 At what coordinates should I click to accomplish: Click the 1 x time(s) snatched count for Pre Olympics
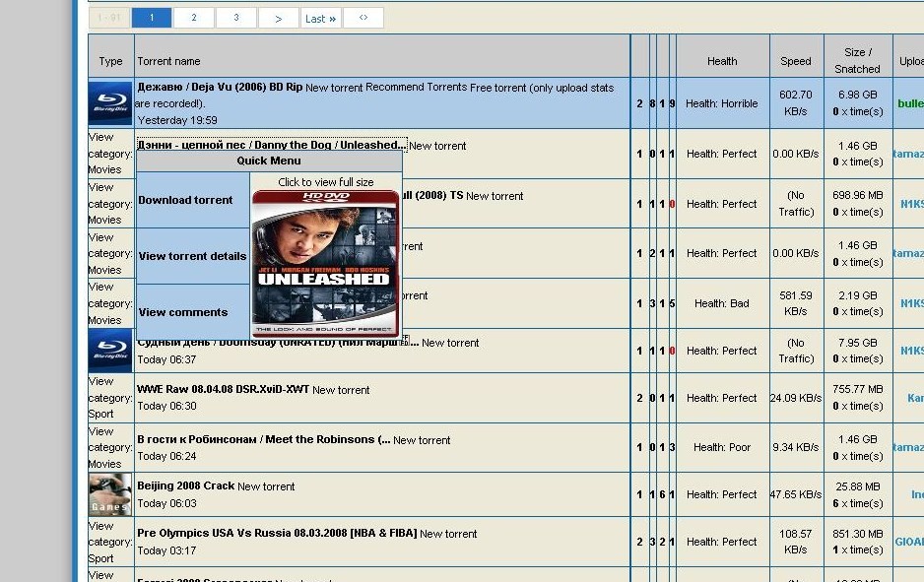(x=858, y=550)
